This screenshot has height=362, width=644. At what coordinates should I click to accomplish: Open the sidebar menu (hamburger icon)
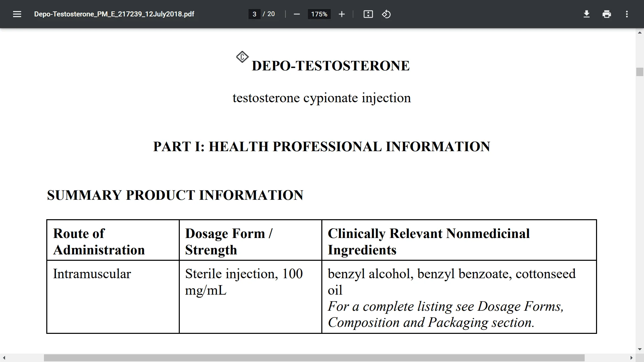(17, 14)
